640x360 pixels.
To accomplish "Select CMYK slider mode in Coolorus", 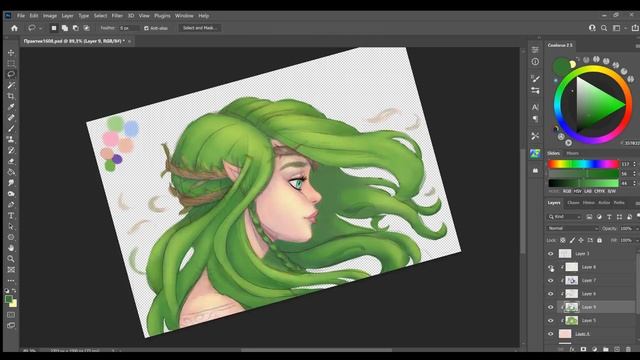I will click(x=600, y=191).
